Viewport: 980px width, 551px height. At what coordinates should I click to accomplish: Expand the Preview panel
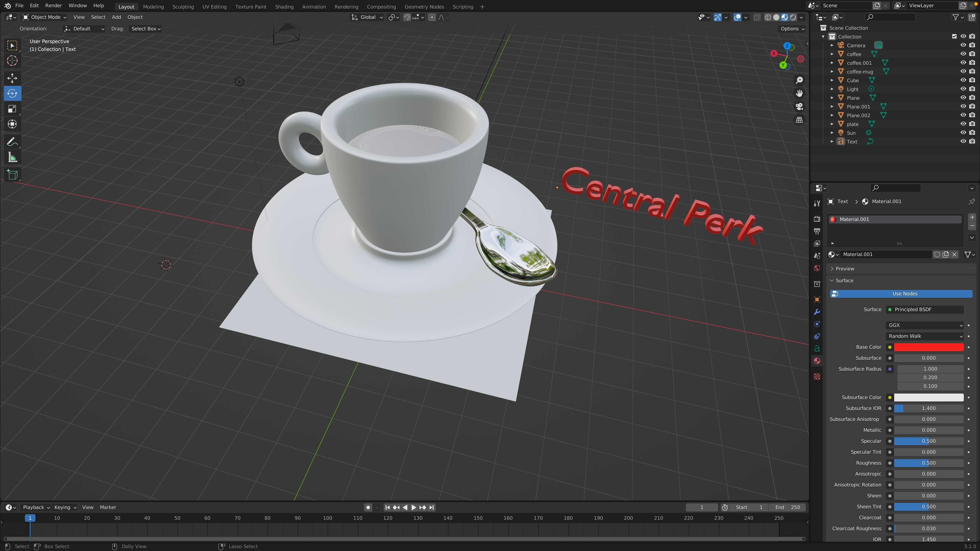point(845,269)
